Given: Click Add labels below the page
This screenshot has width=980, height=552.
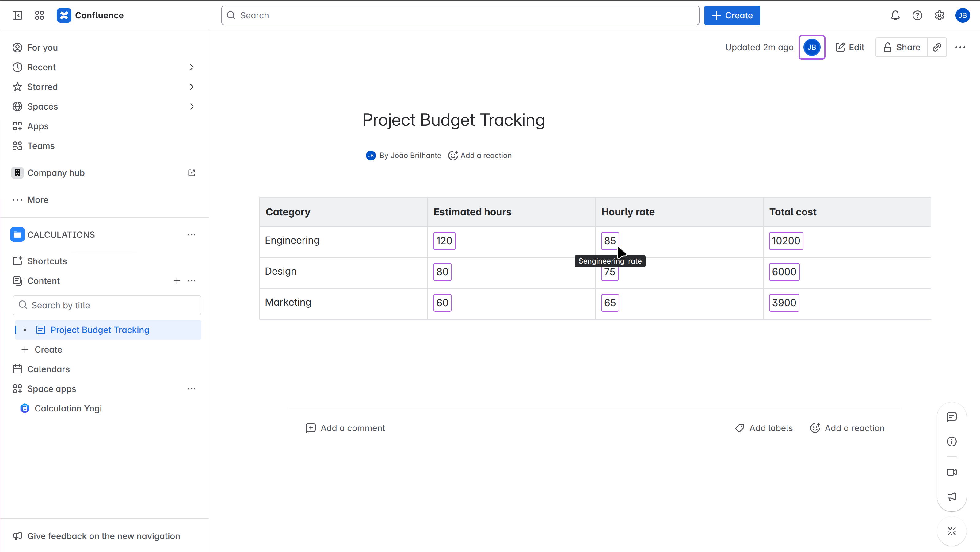Looking at the screenshot, I should [764, 428].
